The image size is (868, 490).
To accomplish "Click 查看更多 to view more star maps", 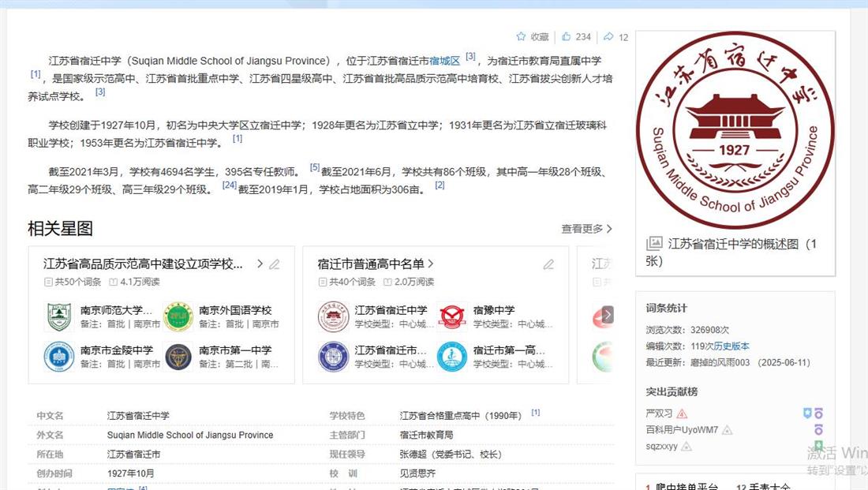I will tap(587, 229).
